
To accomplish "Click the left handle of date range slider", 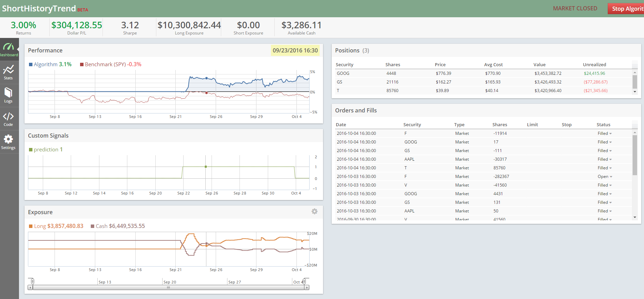I will tap(32, 281).
